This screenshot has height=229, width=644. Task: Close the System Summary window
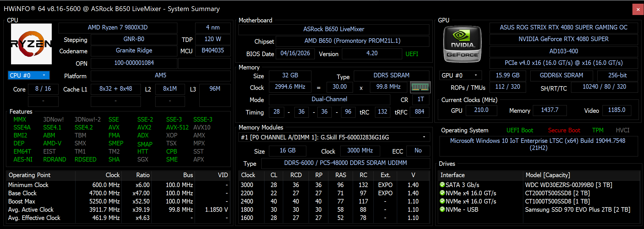(638, 9)
